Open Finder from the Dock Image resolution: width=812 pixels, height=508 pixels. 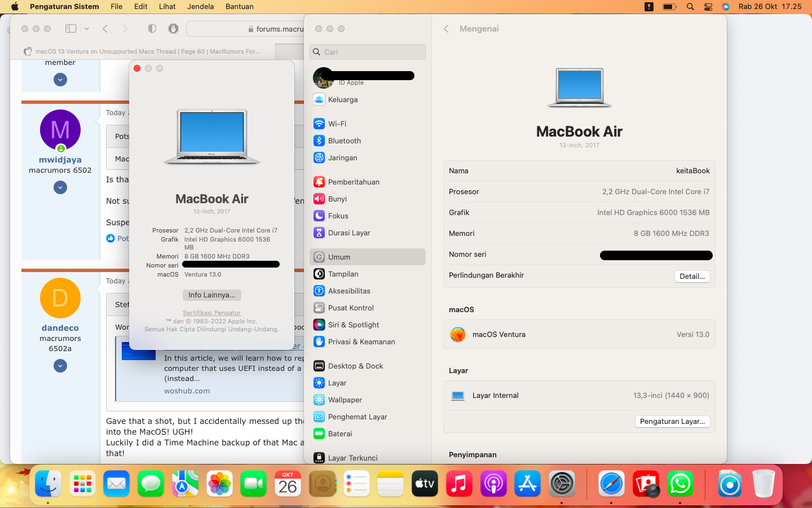(48, 484)
